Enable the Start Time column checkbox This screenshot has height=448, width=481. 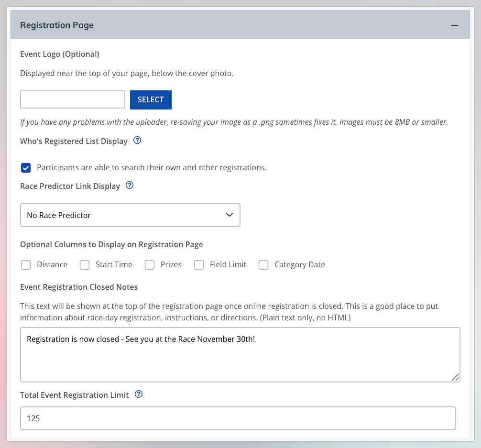[85, 265]
